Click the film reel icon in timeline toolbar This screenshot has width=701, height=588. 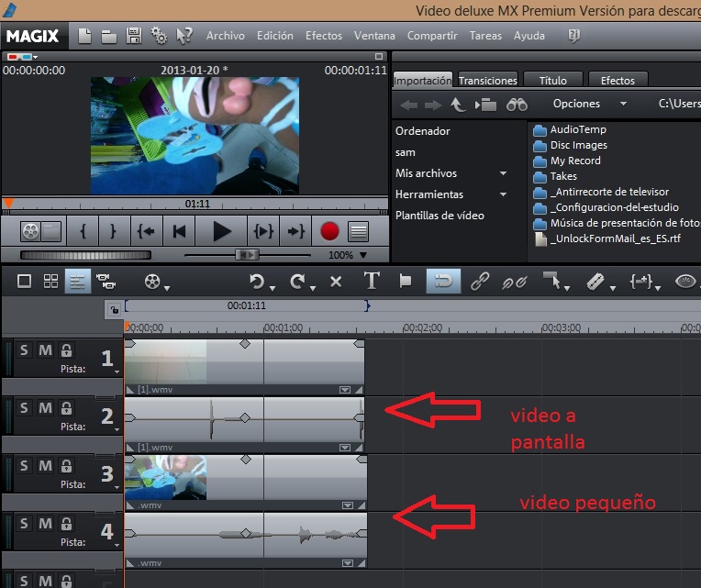point(153,282)
